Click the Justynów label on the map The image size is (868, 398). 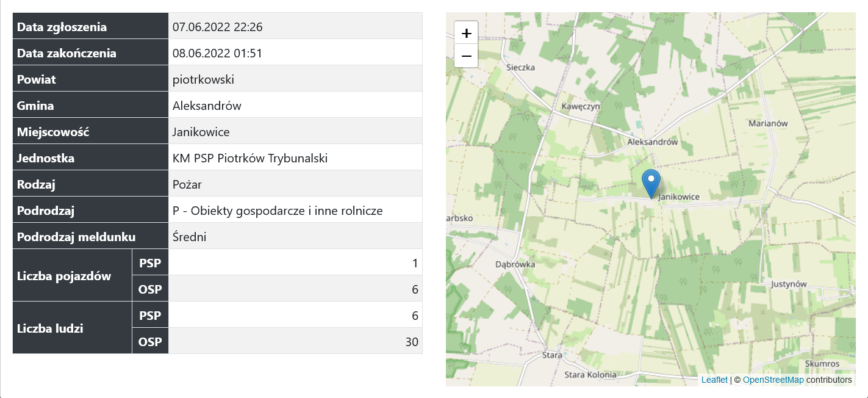pos(789,284)
